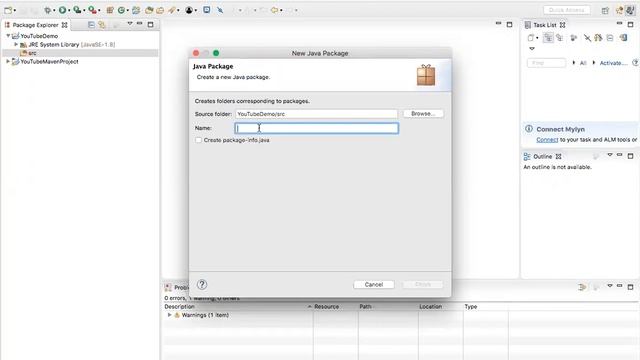Click the dialog help question mark
Viewport: 640px width, 360px height.
coord(202,284)
